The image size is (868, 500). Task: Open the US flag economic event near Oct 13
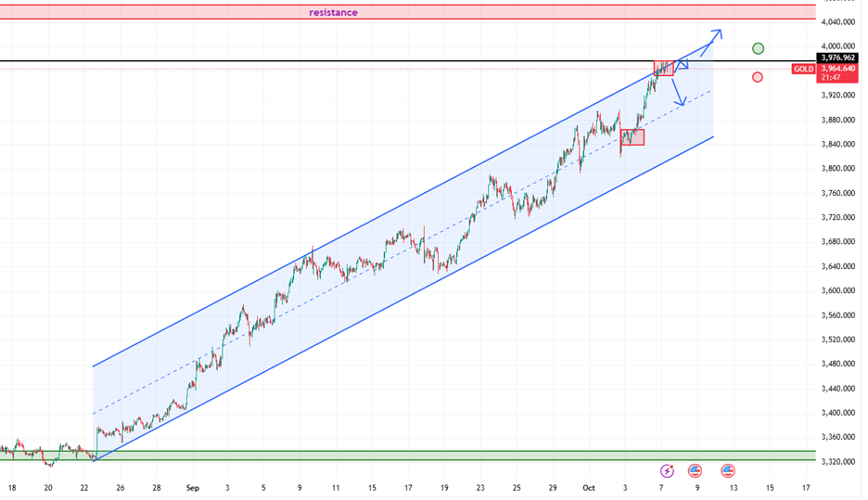point(728,471)
